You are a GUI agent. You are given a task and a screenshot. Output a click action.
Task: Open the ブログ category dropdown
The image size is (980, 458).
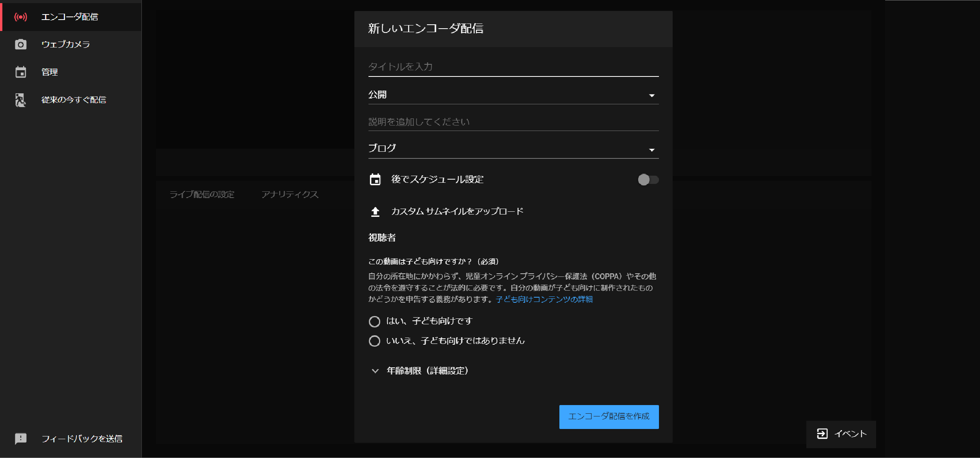514,149
